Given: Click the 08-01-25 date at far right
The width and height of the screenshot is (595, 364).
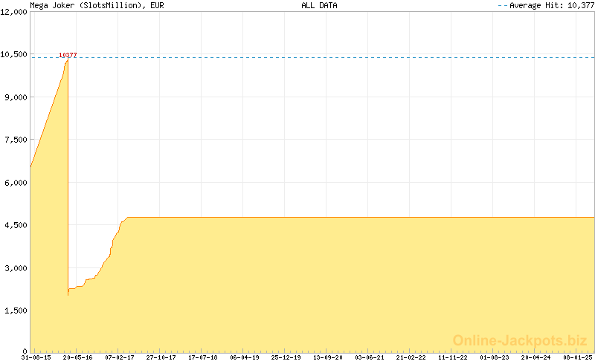Looking at the screenshot, I should 577,357.
